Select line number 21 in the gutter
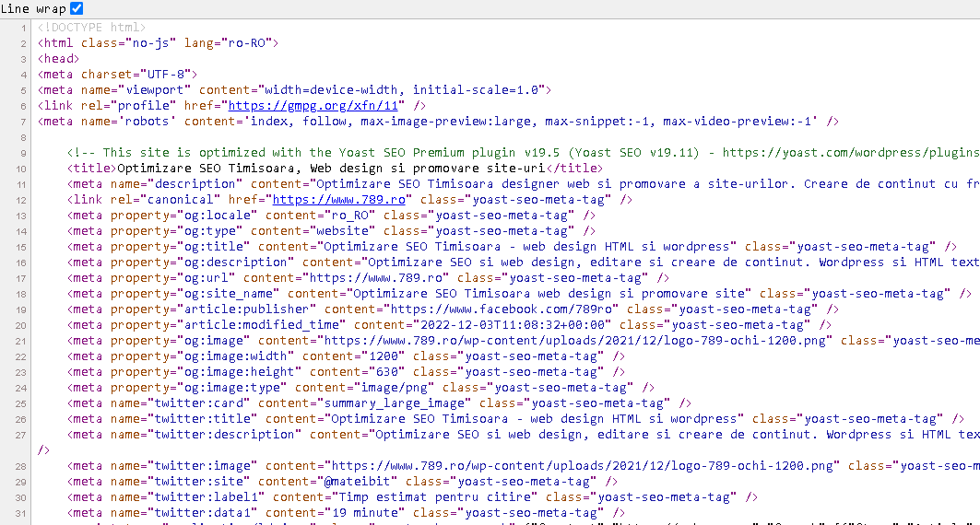 coord(20,341)
